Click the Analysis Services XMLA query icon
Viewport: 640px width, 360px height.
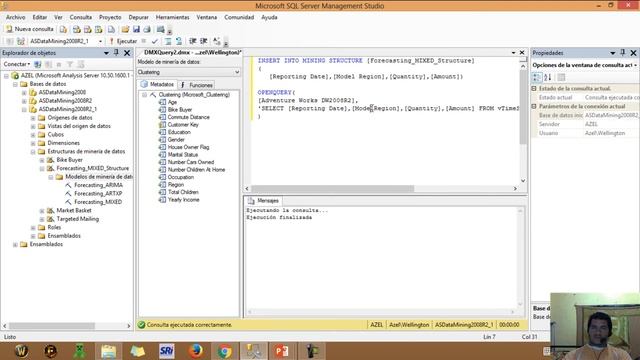pos(99,29)
